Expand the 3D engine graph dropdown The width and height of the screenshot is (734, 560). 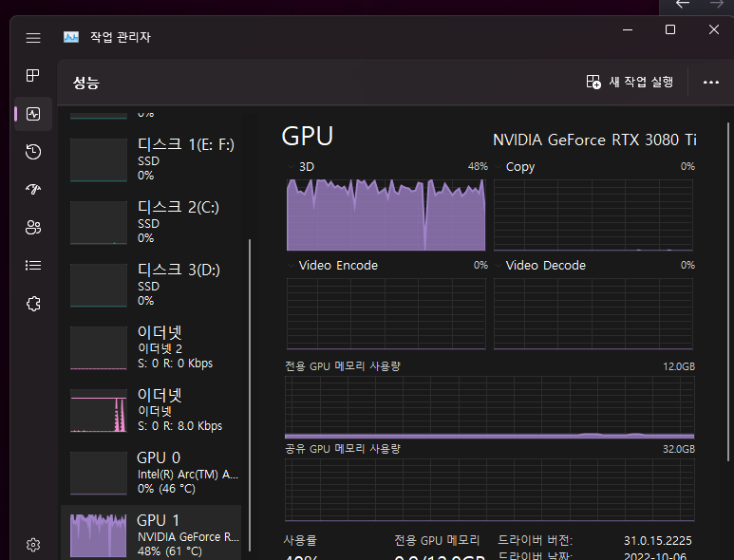292,167
